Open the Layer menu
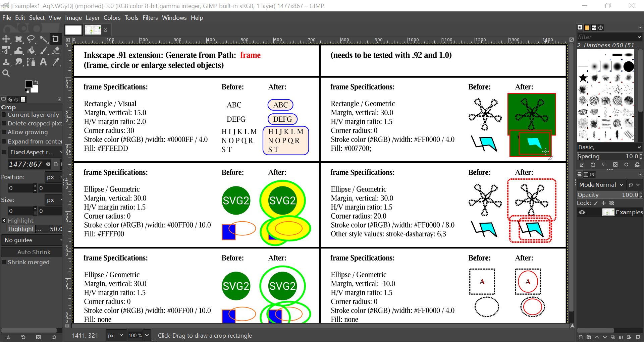Screen dimensions: 644x342 pos(93,18)
